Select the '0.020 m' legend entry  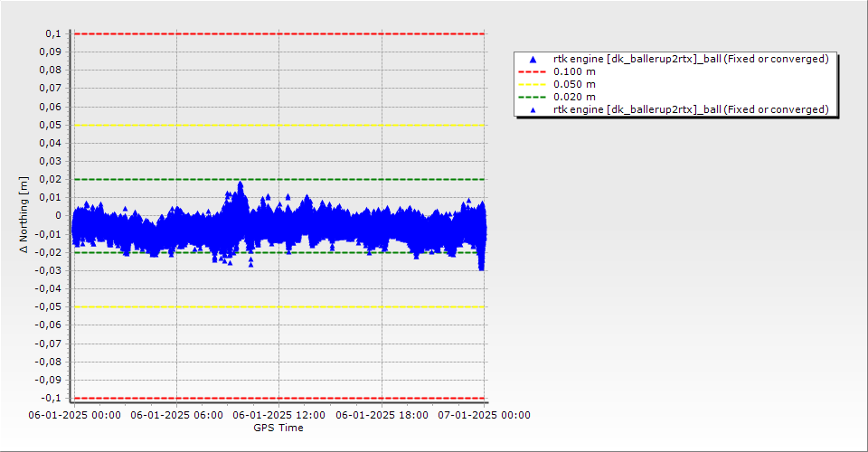[x=575, y=98]
